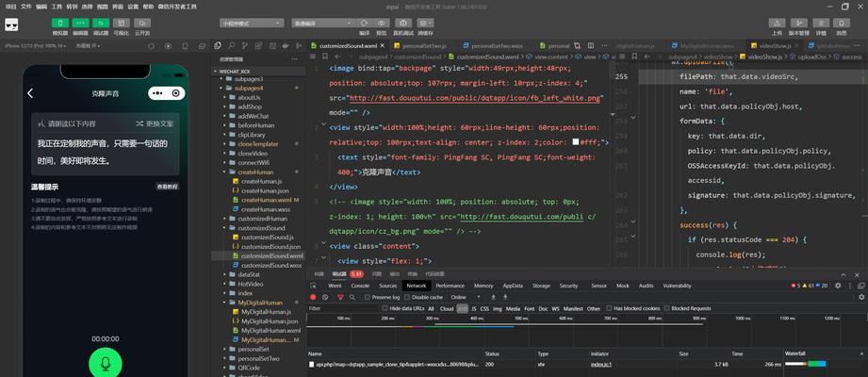Open the Online throttling dropdown

click(466, 297)
